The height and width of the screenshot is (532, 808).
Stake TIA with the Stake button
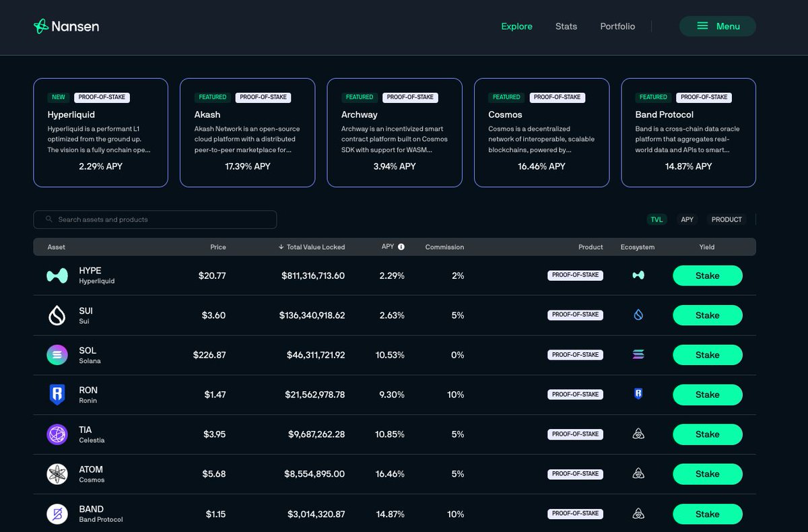[708, 434]
